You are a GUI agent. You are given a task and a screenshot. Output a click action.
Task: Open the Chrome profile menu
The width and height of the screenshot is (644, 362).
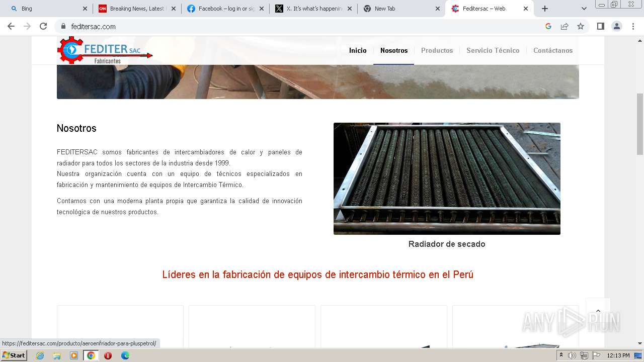617,26
